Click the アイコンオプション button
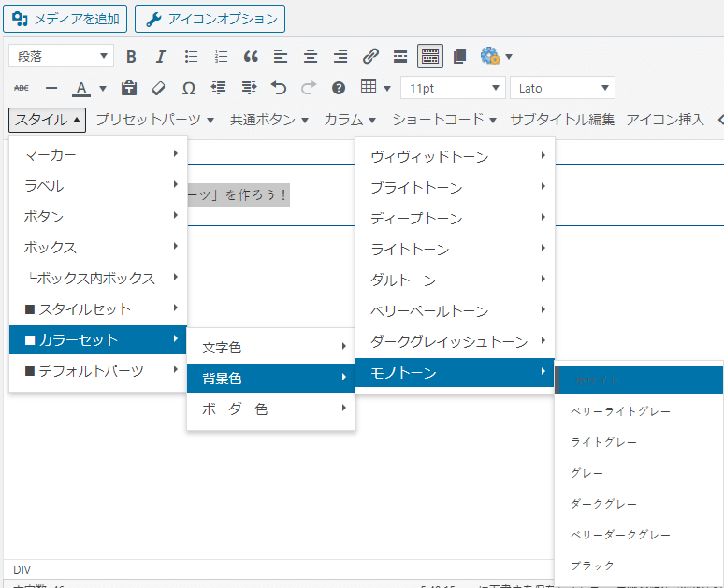Screen dimensions: 724x588 click(x=210, y=18)
